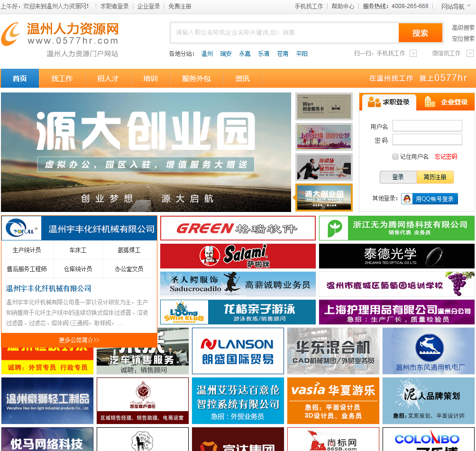The width and height of the screenshot is (476, 451).
Task: Open the 帮助中心 link
Action: click(x=343, y=6)
